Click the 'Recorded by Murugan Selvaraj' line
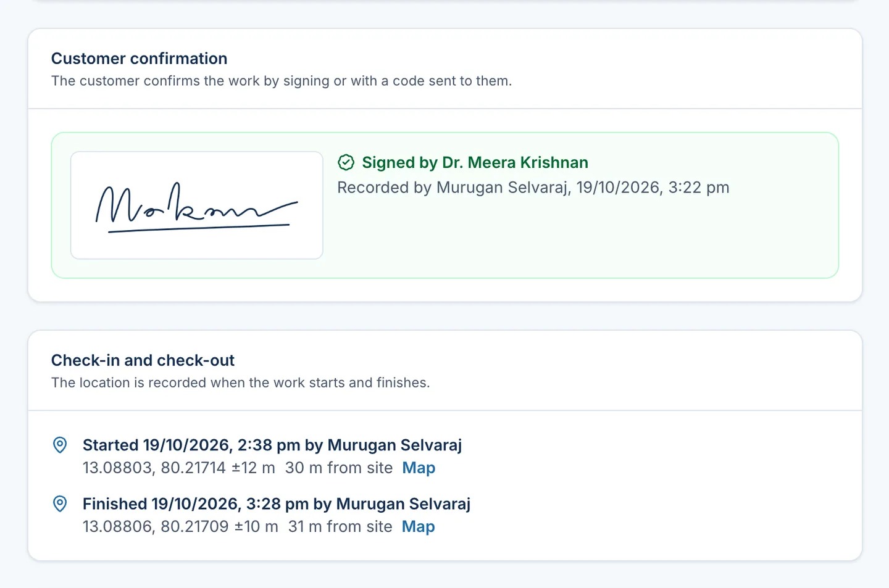 [x=533, y=188]
